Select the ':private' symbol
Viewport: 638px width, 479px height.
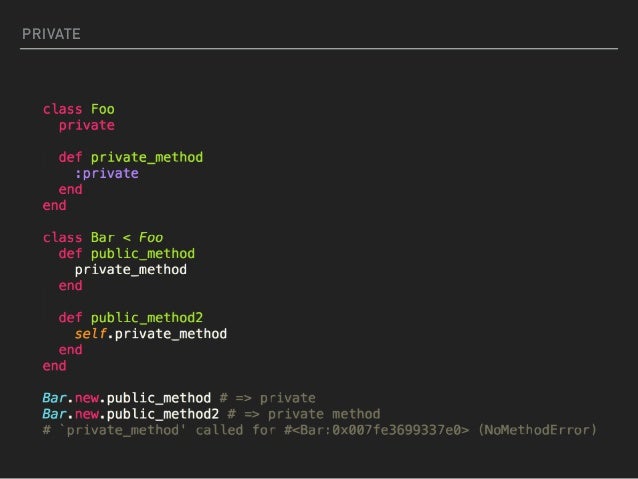(x=107, y=173)
